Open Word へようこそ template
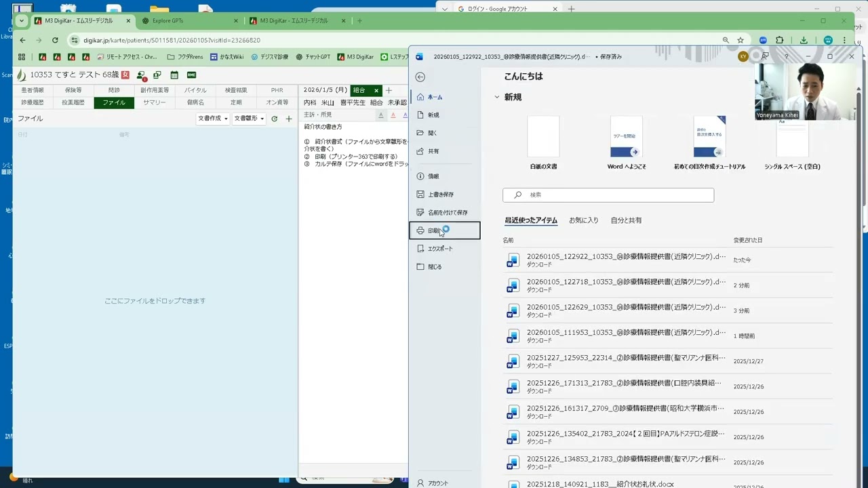The height and width of the screenshot is (488, 868). coord(626,136)
